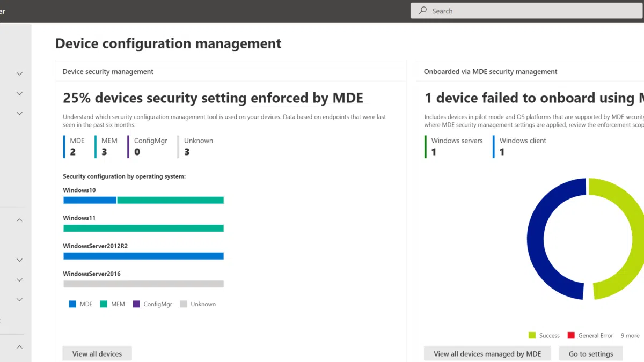Click the purple ConfigMgr legend square
Image resolution: width=644 pixels, height=362 pixels.
coord(136,304)
